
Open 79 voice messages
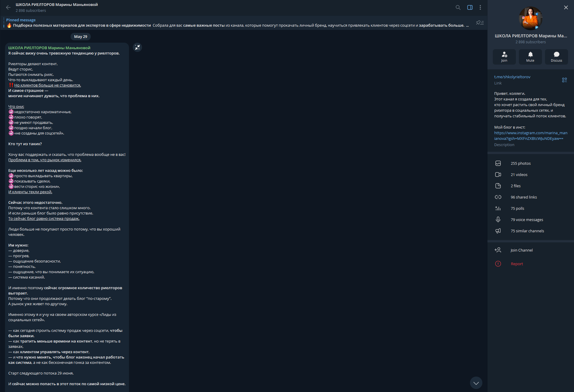tap(531, 220)
